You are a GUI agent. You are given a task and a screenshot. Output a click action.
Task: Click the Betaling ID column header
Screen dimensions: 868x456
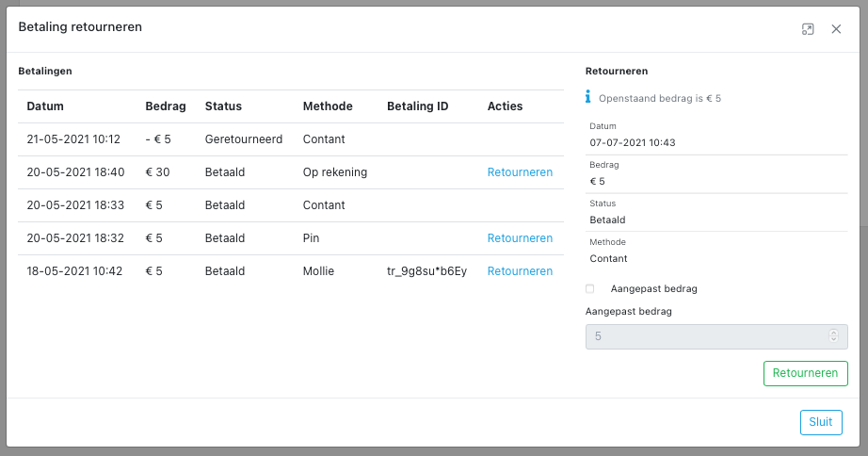pyautogui.click(x=417, y=106)
